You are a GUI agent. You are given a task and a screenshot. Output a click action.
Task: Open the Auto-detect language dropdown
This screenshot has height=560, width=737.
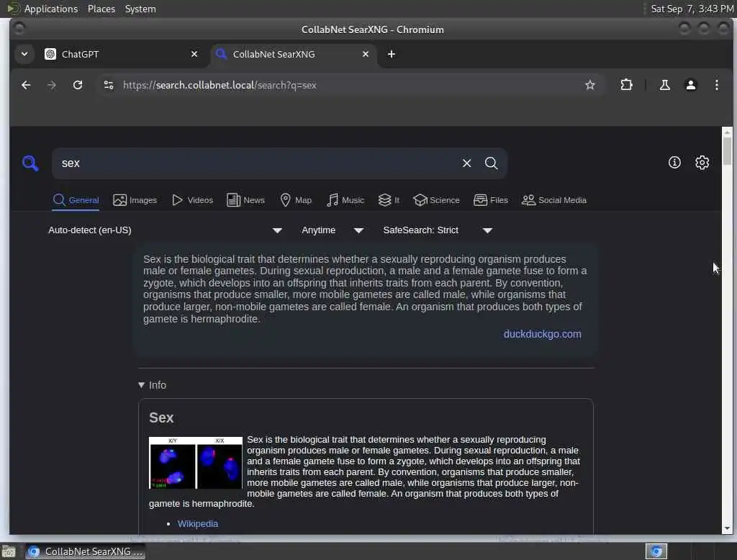coord(166,230)
